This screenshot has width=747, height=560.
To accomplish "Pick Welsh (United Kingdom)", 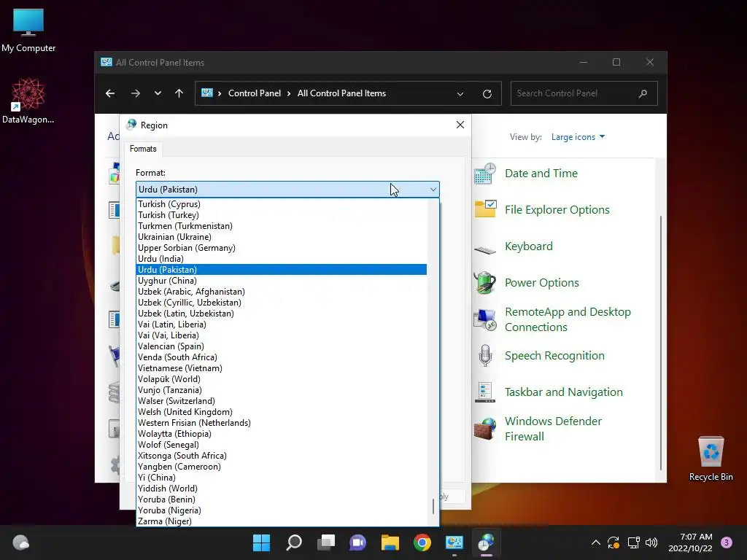I will click(x=281, y=412).
